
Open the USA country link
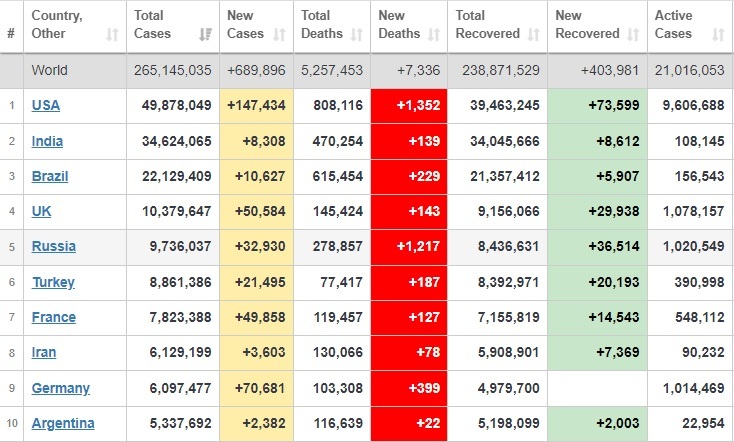[x=46, y=105]
